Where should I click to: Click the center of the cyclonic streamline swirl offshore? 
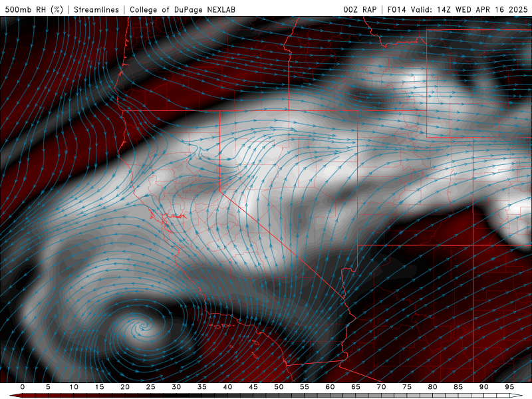click(x=144, y=327)
